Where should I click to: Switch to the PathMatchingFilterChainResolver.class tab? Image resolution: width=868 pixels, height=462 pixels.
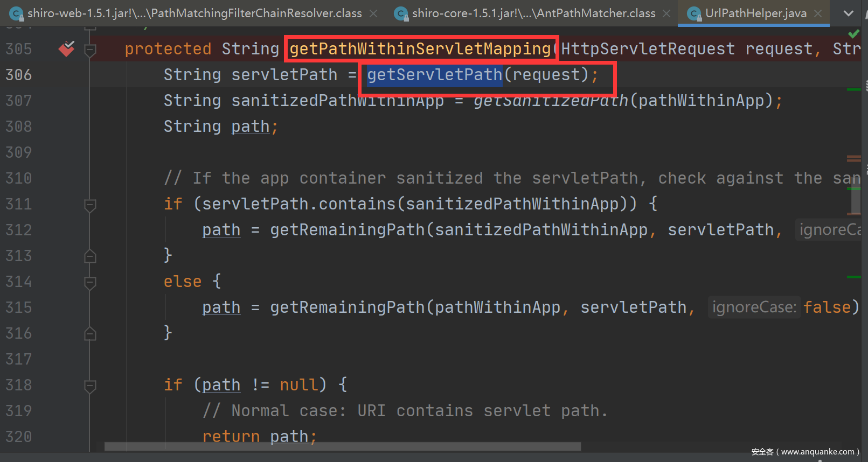point(194,13)
